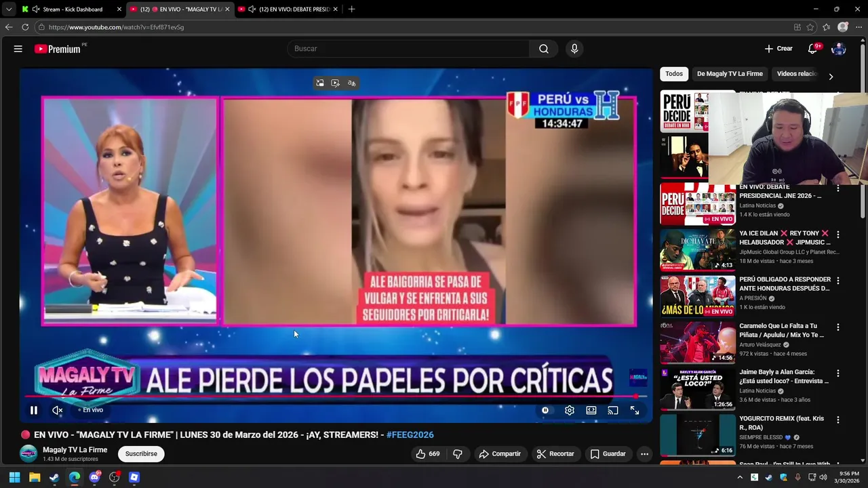The image size is (868, 488).
Task: Open browser favorites list icon
Action: point(826,27)
